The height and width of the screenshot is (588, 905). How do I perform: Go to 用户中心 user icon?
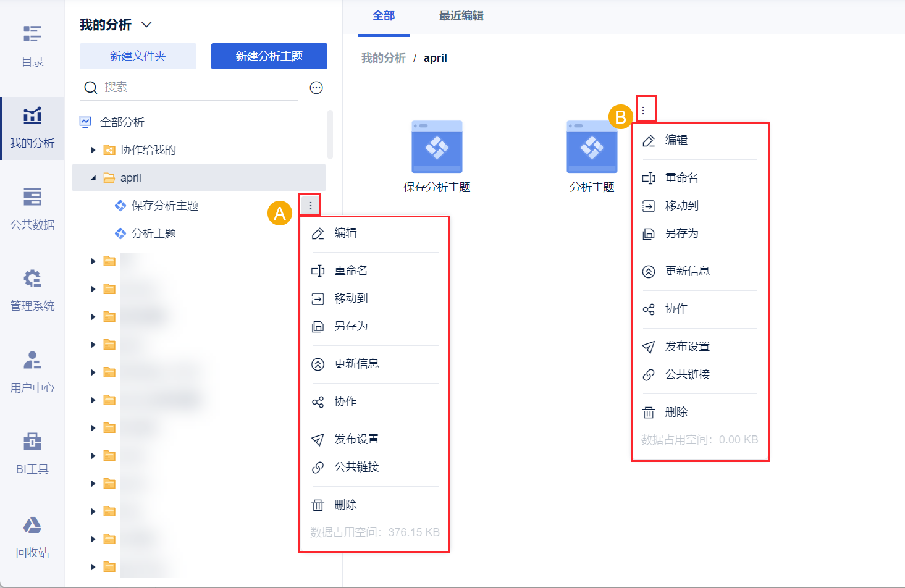click(32, 360)
